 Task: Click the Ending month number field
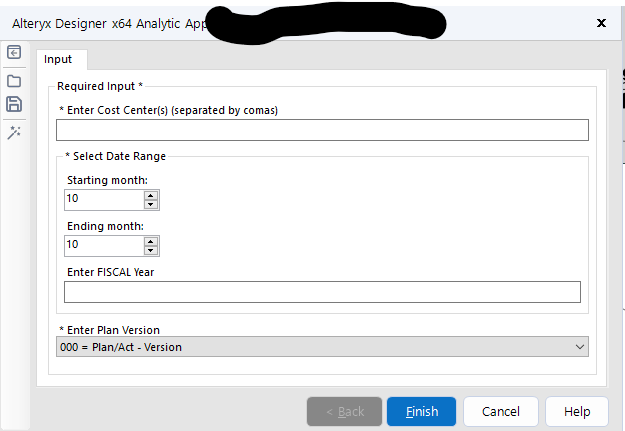click(103, 245)
